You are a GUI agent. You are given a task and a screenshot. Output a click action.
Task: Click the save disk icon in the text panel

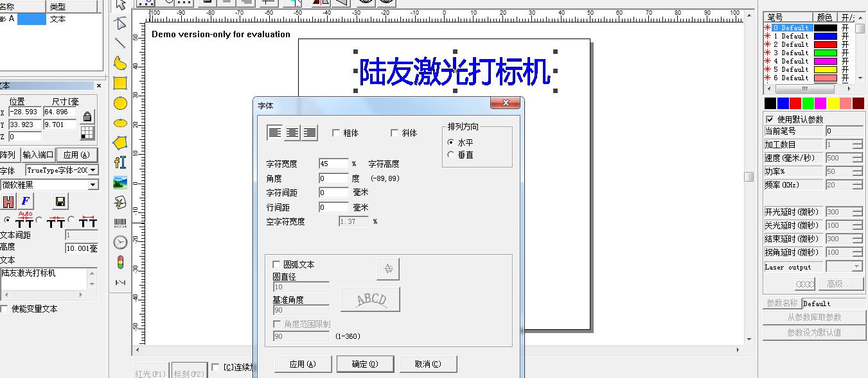coord(61,202)
